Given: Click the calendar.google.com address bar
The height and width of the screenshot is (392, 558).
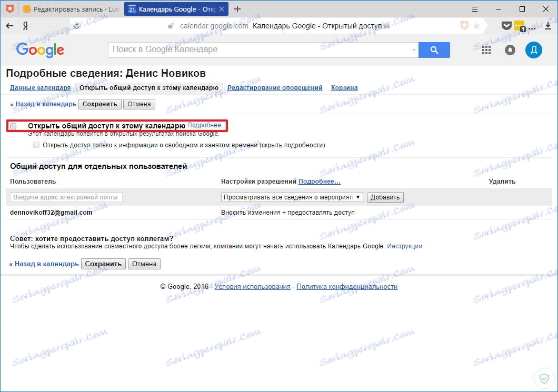Looking at the screenshot, I should point(214,26).
